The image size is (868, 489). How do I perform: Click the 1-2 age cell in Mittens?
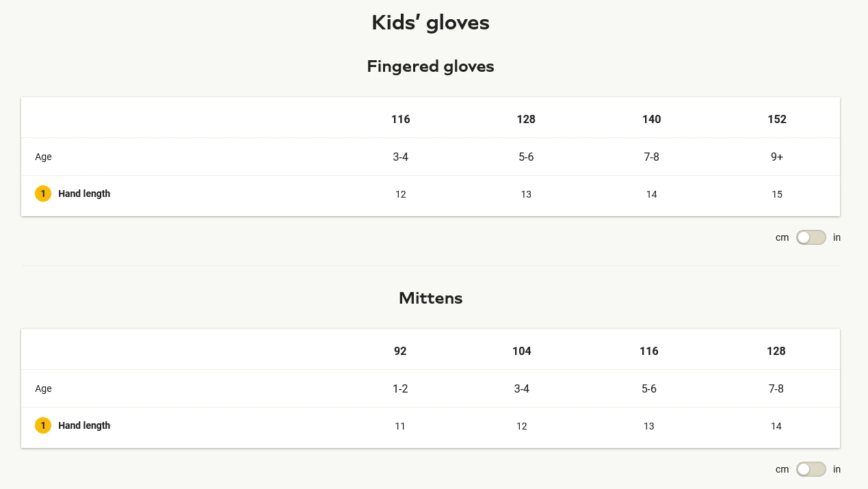pos(400,389)
